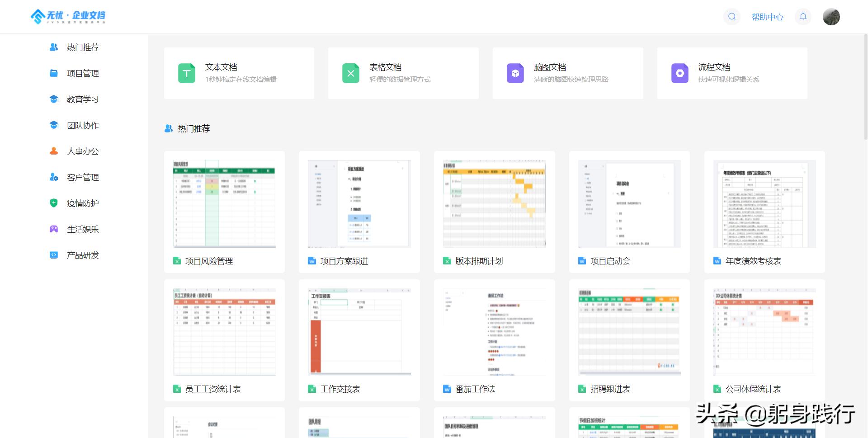Click the spreadsheet icon beside 员工工资统计表
Screen dimensions: 868x438
pyautogui.click(x=177, y=389)
